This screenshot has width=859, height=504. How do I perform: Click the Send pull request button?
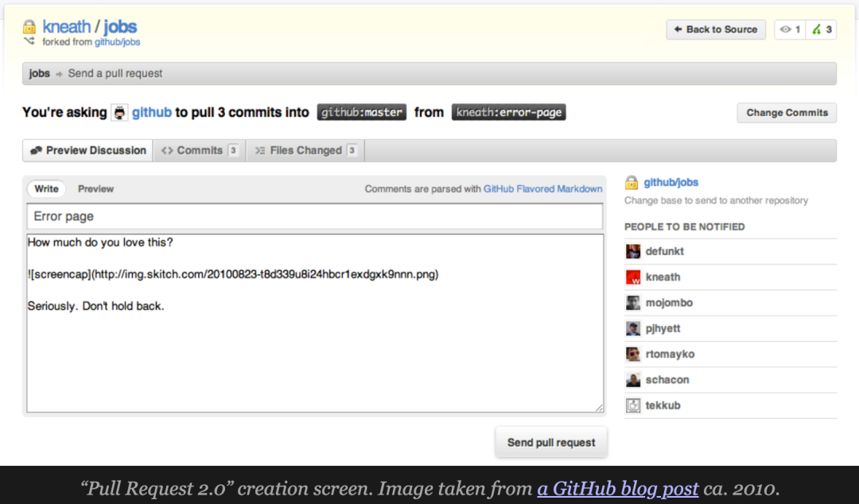[x=551, y=443]
